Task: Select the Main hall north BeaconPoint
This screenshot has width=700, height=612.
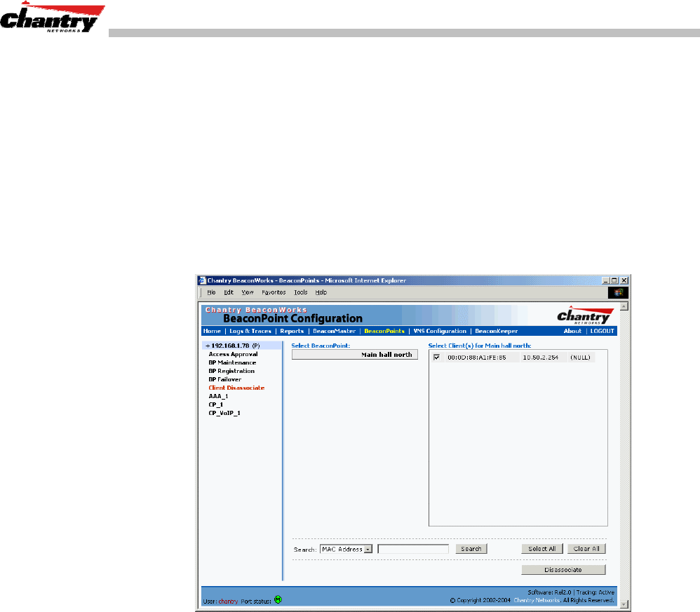Action: [x=355, y=355]
